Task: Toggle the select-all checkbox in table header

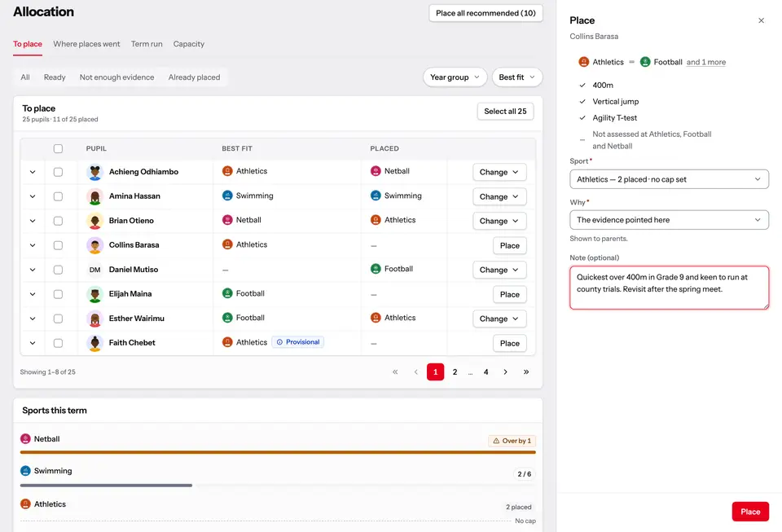Action: click(59, 148)
